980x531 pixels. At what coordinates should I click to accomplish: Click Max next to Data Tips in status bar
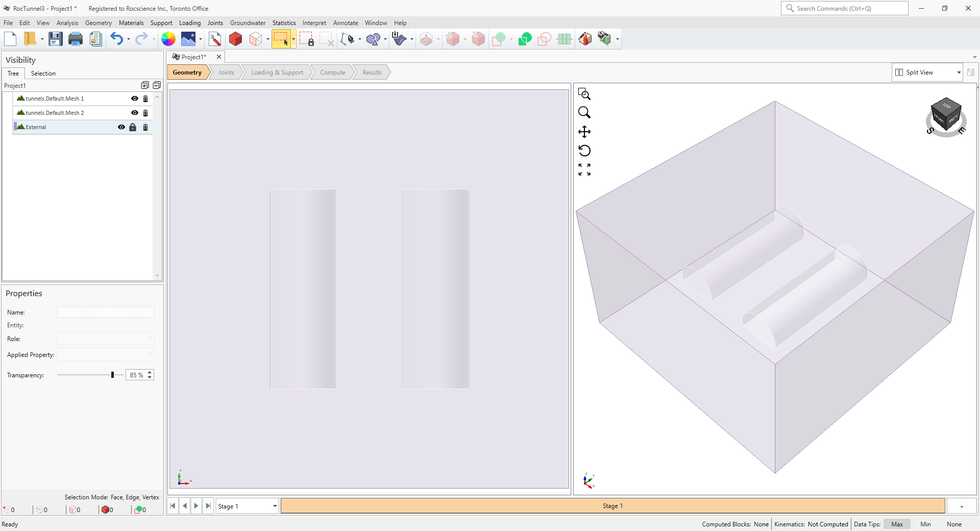897,524
